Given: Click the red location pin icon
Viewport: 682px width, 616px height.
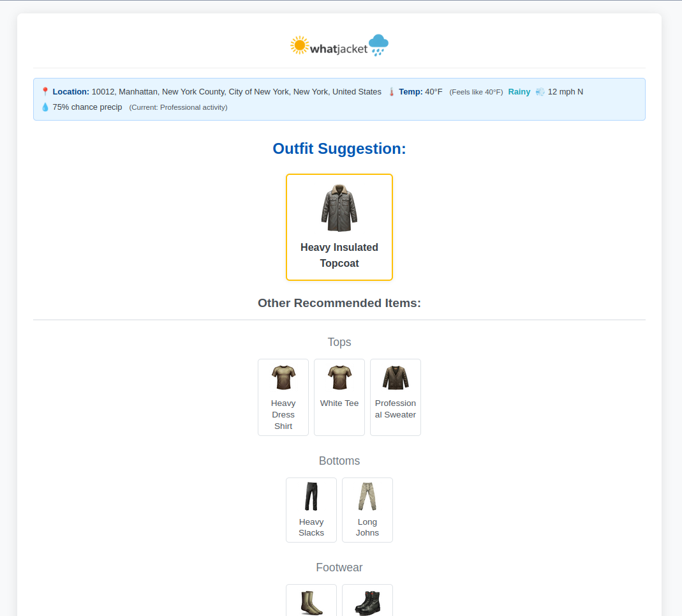Looking at the screenshot, I should (44, 91).
